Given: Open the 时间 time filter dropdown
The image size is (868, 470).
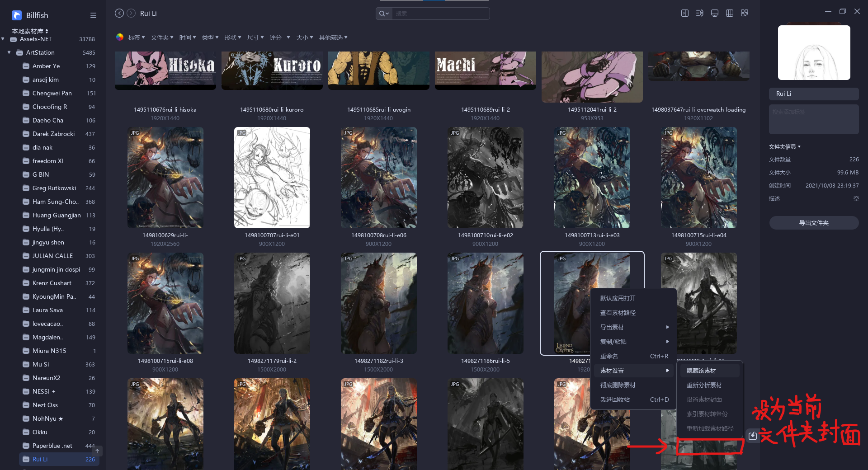Looking at the screenshot, I should [188, 38].
